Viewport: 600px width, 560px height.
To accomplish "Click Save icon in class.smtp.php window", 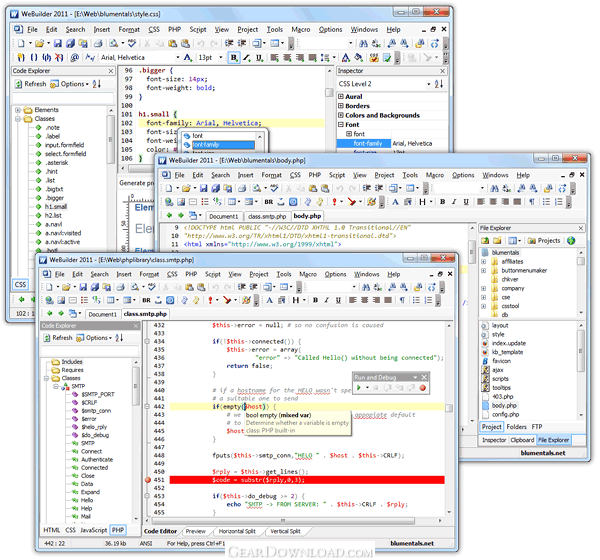I will [83, 287].
